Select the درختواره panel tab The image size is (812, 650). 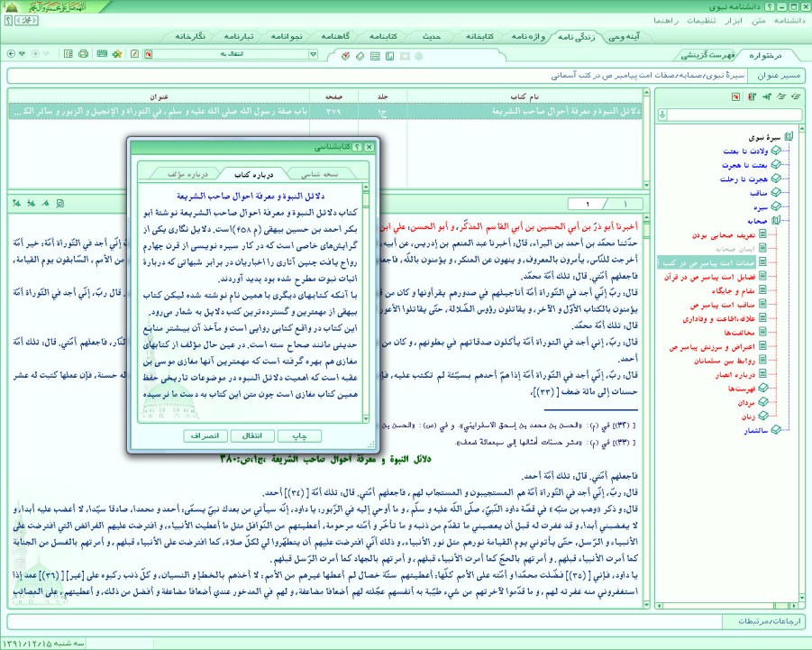(x=765, y=55)
